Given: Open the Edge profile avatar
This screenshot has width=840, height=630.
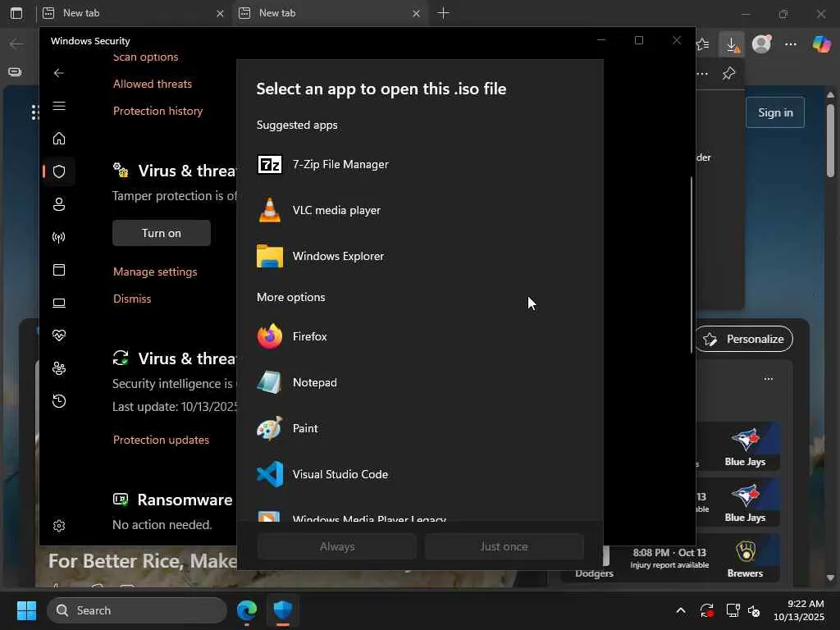Looking at the screenshot, I should 761,44.
